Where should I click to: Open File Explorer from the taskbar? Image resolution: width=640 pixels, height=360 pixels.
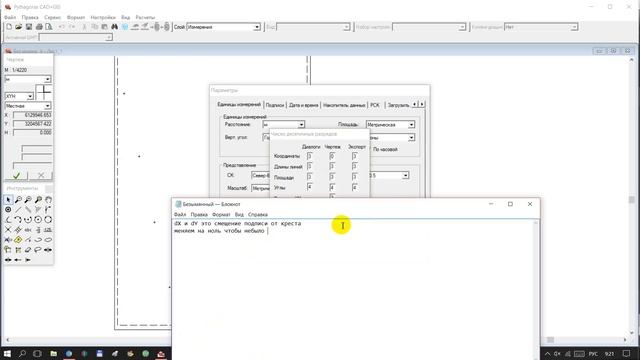pyautogui.click(x=53, y=353)
